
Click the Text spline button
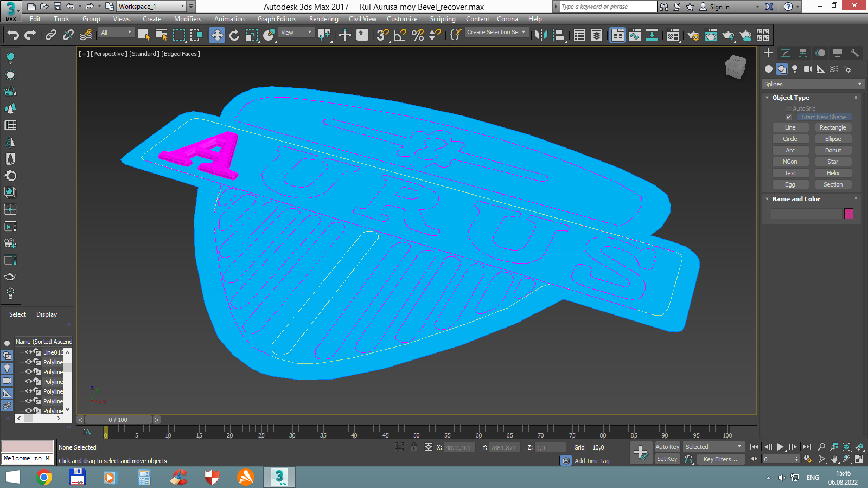[790, 173]
